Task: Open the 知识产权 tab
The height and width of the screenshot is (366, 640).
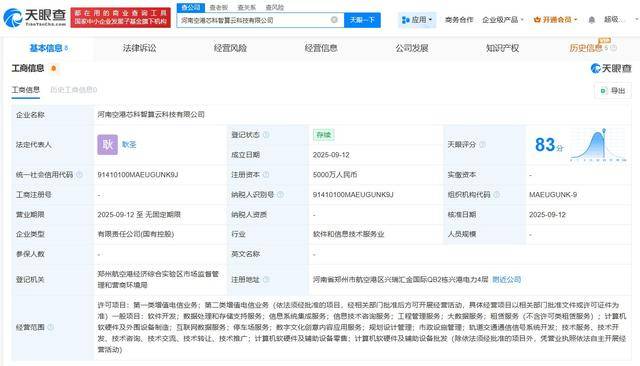Action: click(x=502, y=48)
